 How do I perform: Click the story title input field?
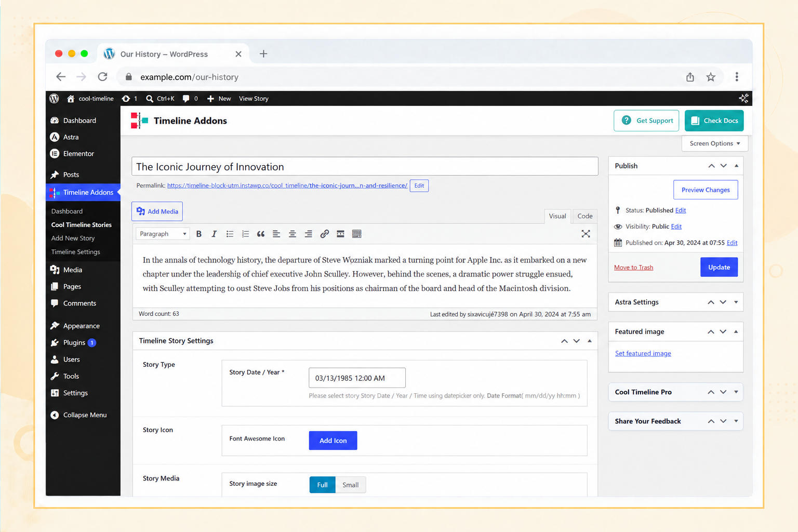click(365, 166)
